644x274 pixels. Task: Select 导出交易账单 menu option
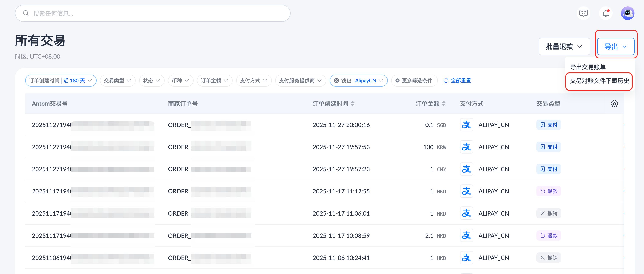(x=587, y=67)
